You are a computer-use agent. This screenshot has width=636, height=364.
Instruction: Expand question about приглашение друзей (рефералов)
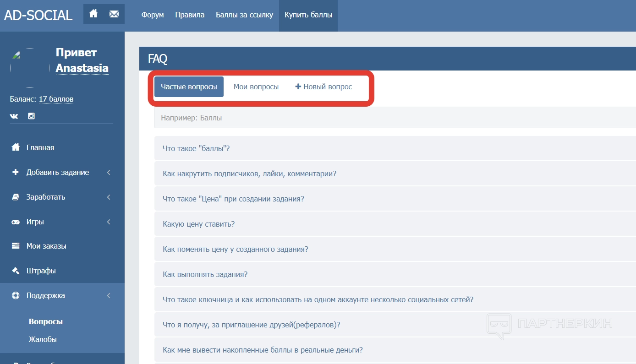pyautogui.click(x=395, y=325)
